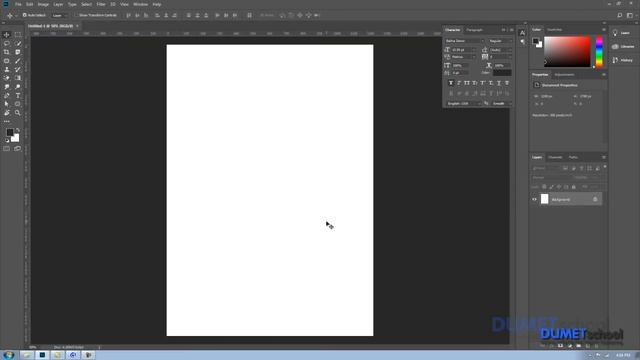Enable Show Transform Controls checkbox
The width and height of the screenshot is (640, 360).
click(x=76, y=15)
